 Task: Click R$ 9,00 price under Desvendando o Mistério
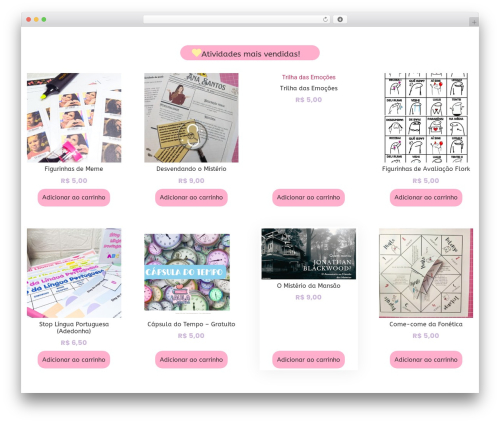pyautogui.click(x=191, y=181)
